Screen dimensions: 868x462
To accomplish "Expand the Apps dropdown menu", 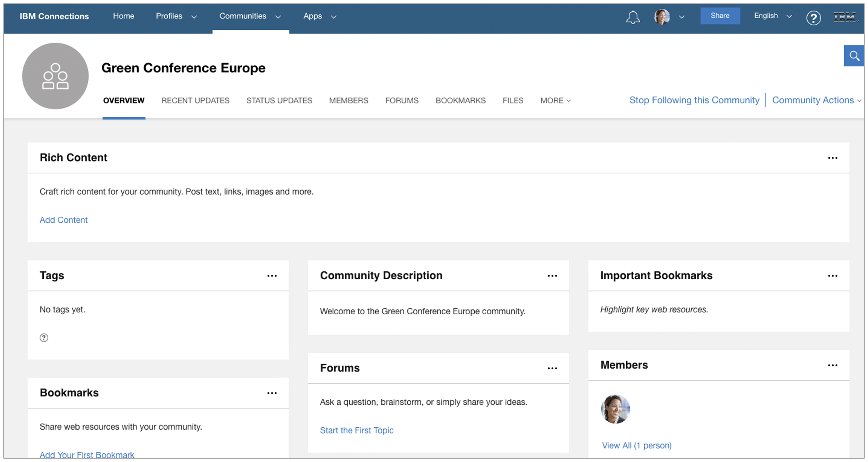I will click(334, 17).
